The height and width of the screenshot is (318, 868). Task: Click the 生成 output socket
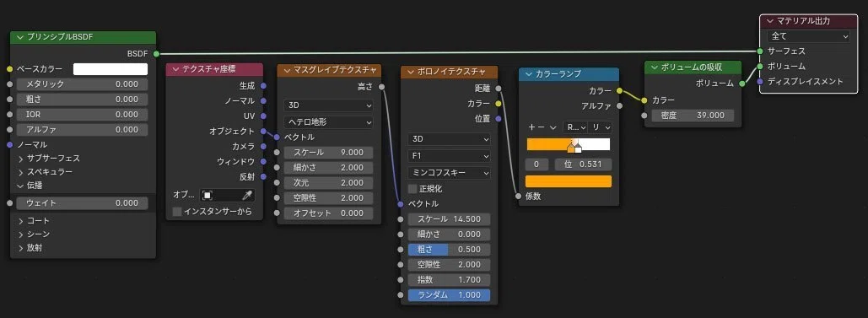click(263, 86)
